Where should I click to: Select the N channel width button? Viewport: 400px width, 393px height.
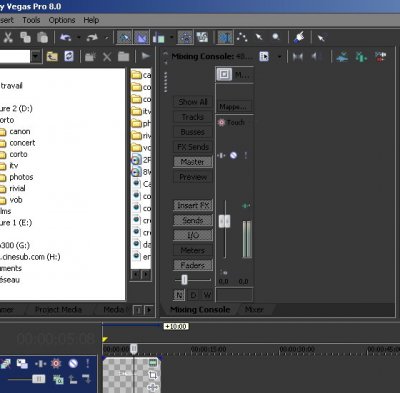(x=179, y=295)
